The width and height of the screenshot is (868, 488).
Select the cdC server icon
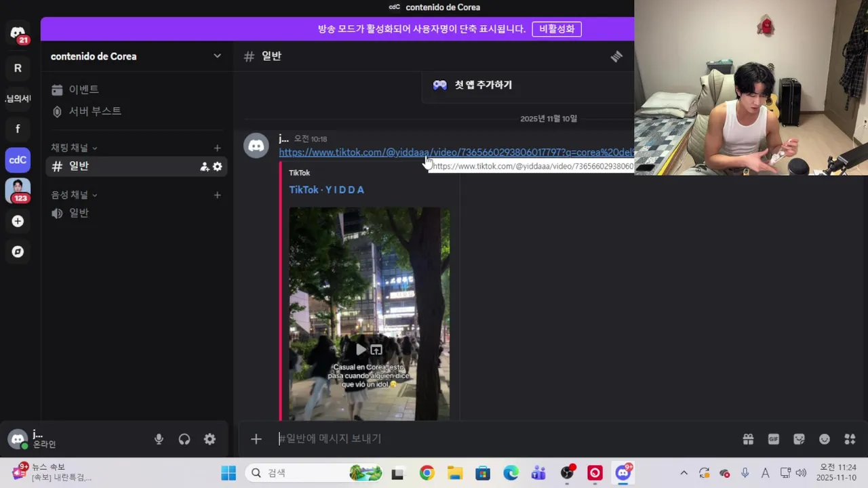pos(18,160)
